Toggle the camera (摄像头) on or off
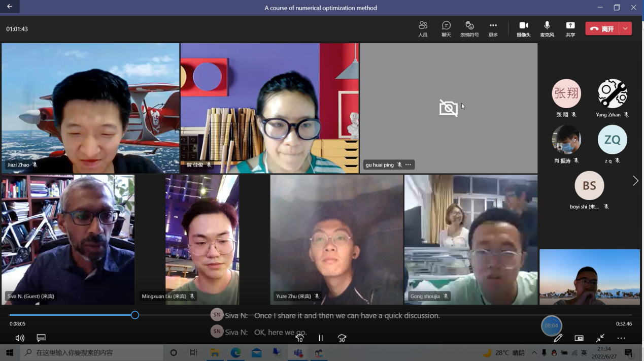This screenshot has height=361, width=644. click(524, 29)
